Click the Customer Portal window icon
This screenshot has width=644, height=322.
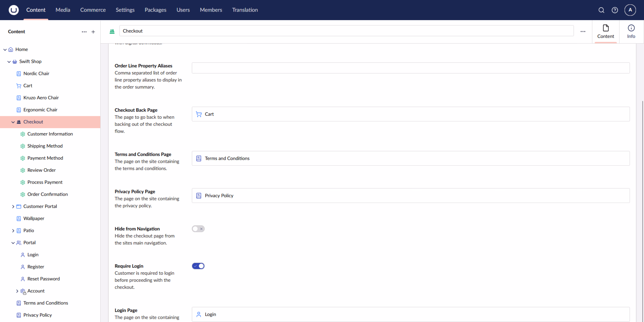click(x=19, y=207)
